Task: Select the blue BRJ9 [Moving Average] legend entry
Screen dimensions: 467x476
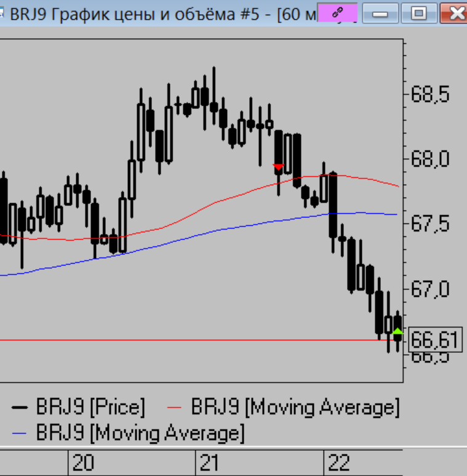Action: 129,433
